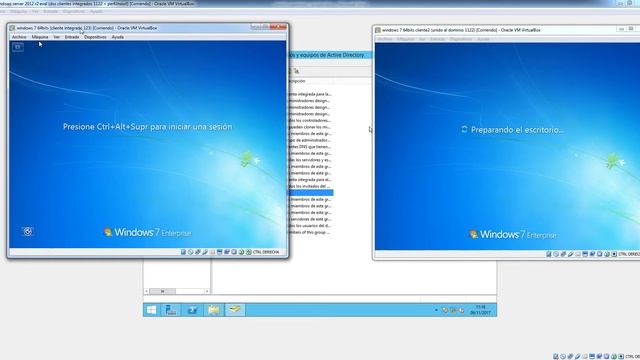Select row reading 'los usuarios del d...'
This screenshot has width=640, height=360.
click(x=310, y=226)
